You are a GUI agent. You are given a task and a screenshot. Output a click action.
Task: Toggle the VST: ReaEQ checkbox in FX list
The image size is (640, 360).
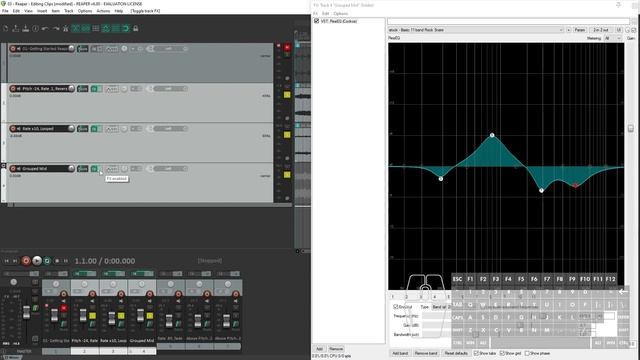coord(317,21)
